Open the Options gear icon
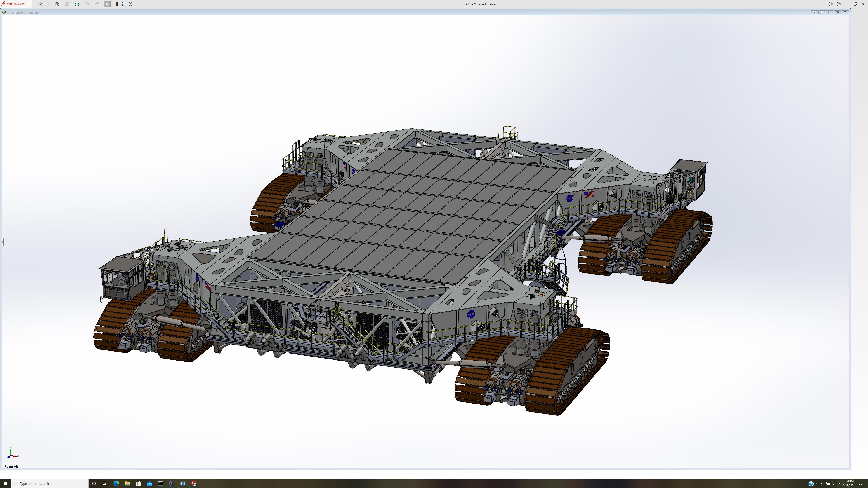 (130, 4)
